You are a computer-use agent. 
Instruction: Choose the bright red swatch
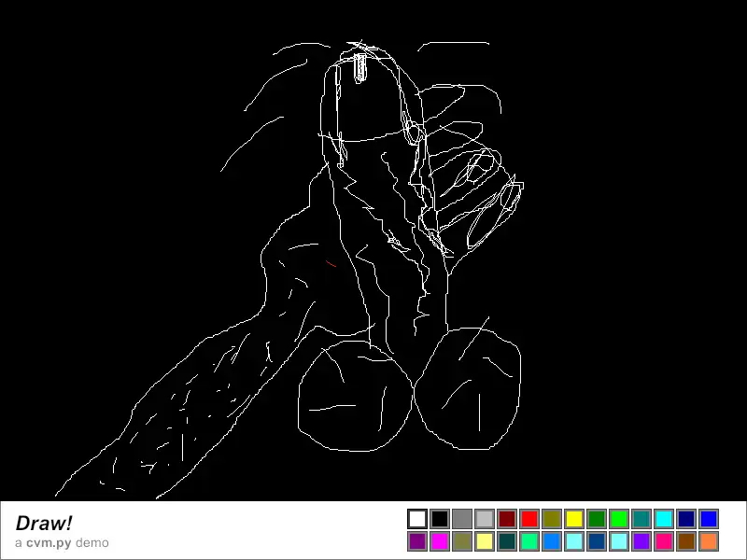[529, 519]
